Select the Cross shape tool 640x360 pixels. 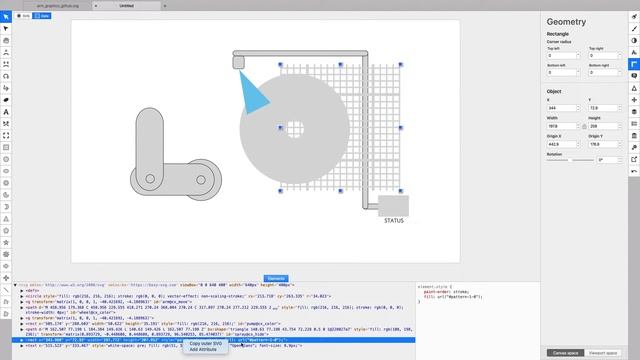pyautogui.click(x=6, y=278)
